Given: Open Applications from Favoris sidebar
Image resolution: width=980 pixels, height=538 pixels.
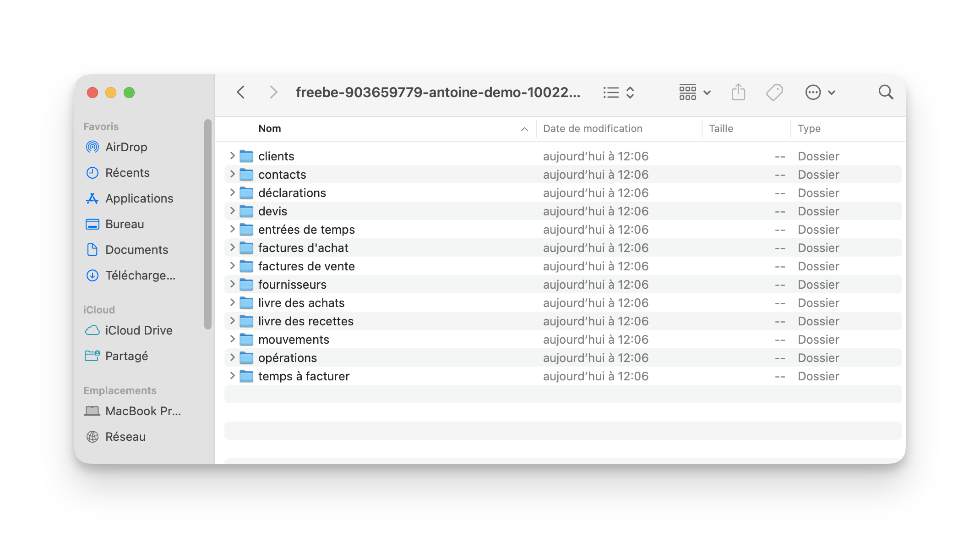Looking at the screenshot, I should [x=139, y=198].
